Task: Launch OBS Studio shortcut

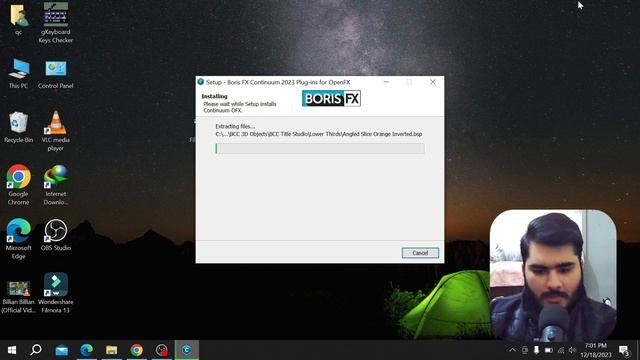Action: point(56,235)
